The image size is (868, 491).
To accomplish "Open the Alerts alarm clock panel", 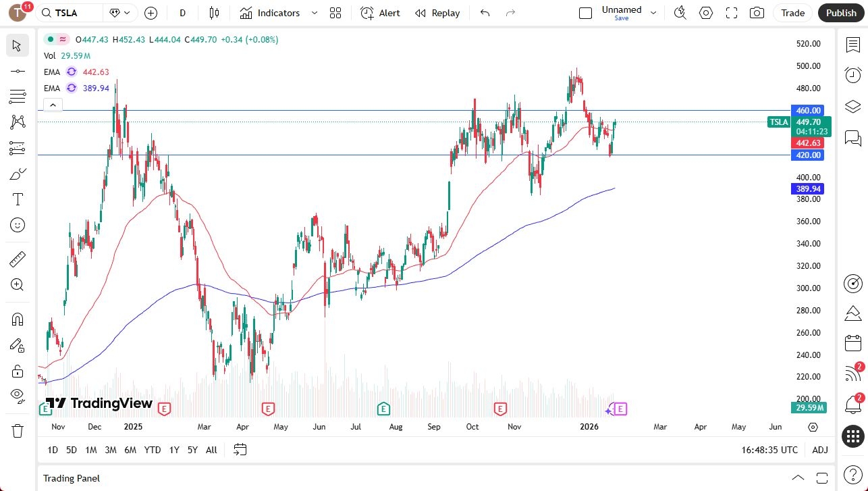I will click(853, 75).
